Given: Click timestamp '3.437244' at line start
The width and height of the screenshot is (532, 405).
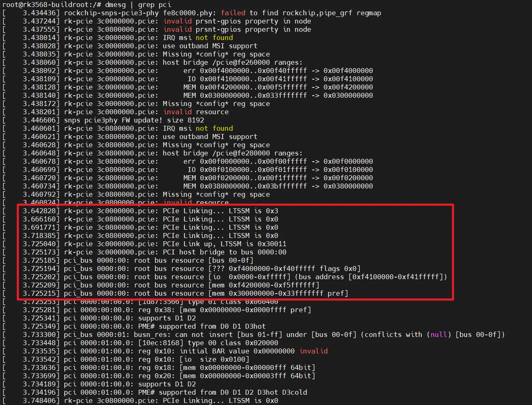Looking at the screenshot, I should 39,21.
